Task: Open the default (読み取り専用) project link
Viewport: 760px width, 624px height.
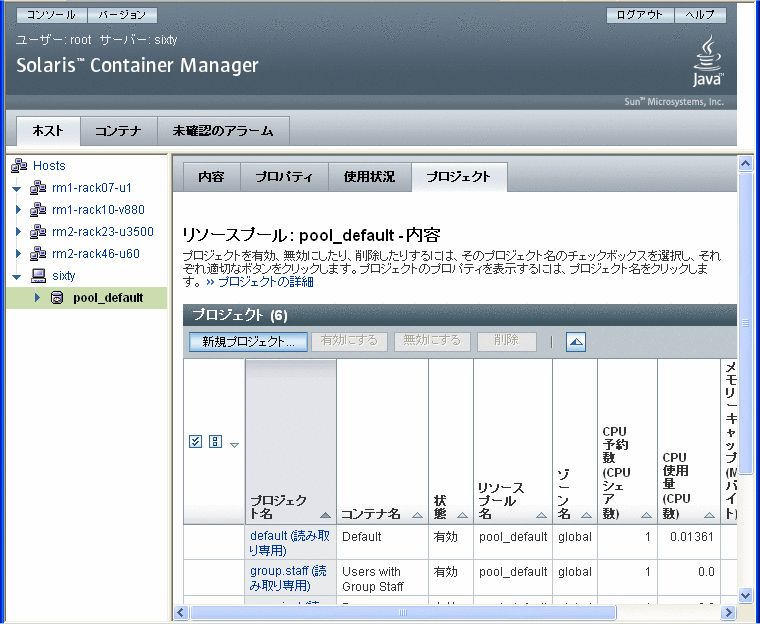Action: (x=289, y=543)
